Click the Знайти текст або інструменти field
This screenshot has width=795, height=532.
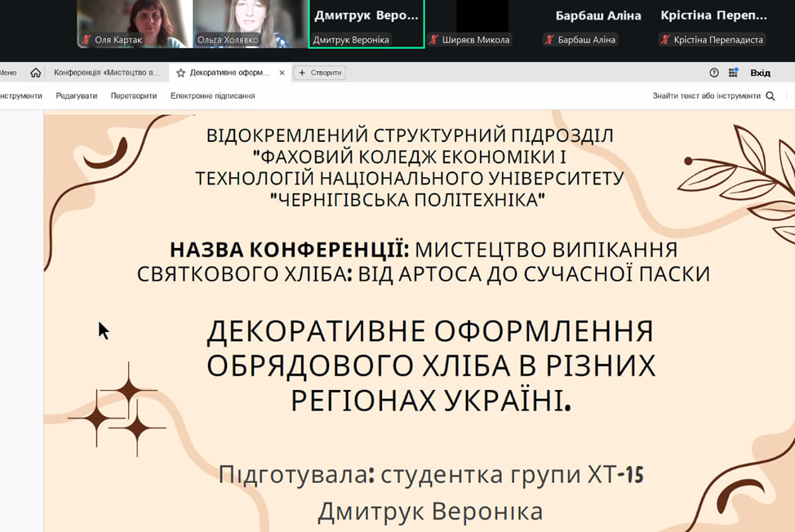(706, 95)
